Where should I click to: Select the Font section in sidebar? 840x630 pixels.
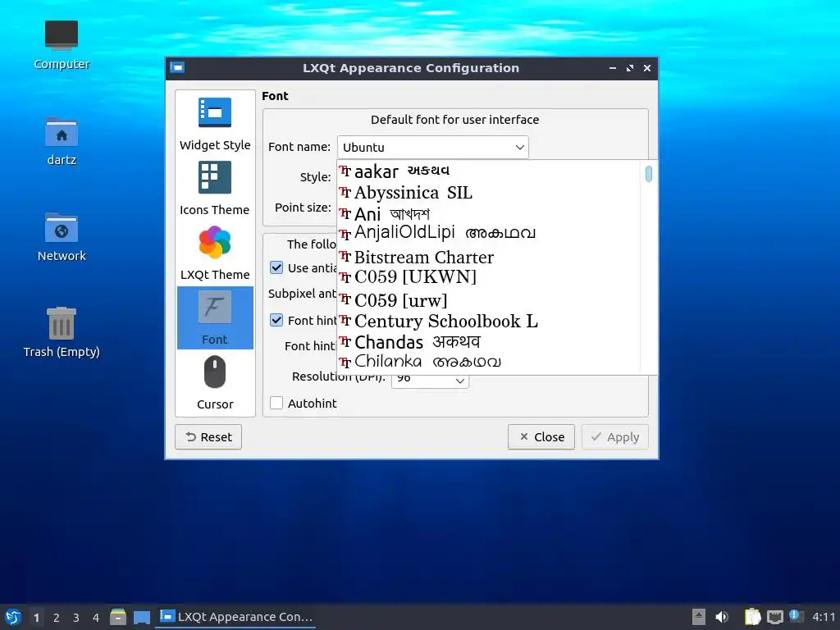[x=215, y=317]
